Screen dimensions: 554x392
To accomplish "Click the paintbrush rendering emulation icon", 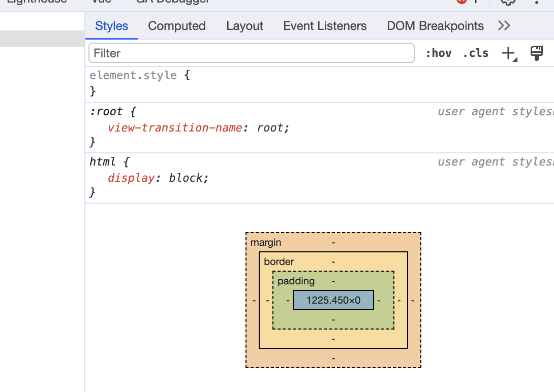I will point(537,52).
